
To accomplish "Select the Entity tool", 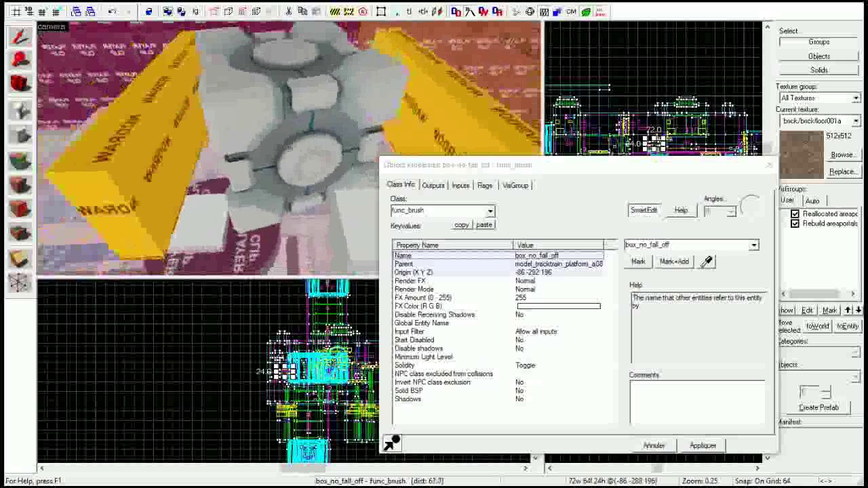I will (20, 111).
